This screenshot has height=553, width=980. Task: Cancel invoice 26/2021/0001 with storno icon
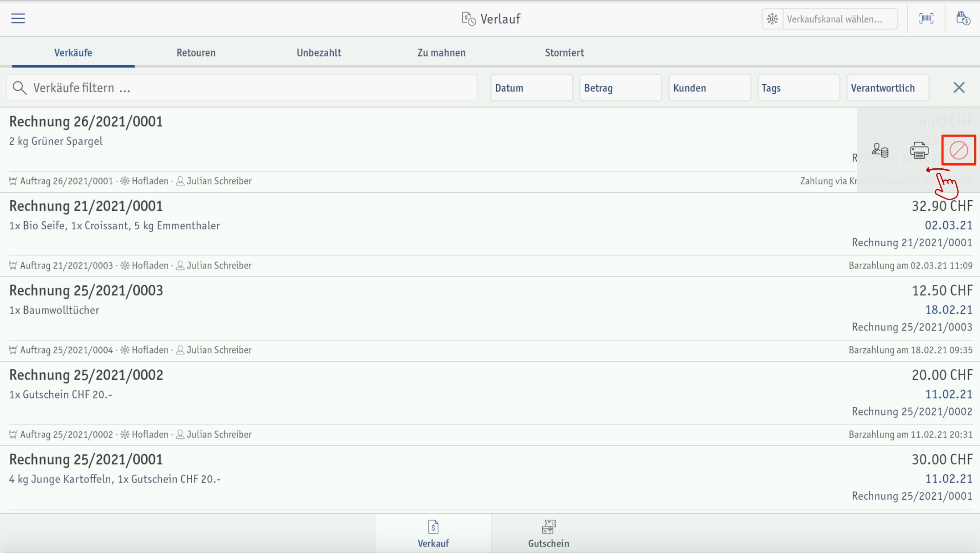pyautogui.click(x=959, y=150)
